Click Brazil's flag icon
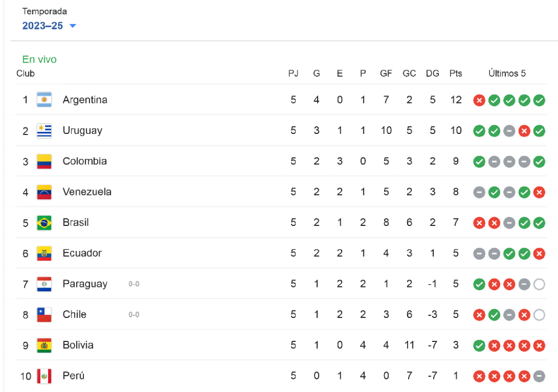This screenshot has width=558, height=392. coord(44,223)
